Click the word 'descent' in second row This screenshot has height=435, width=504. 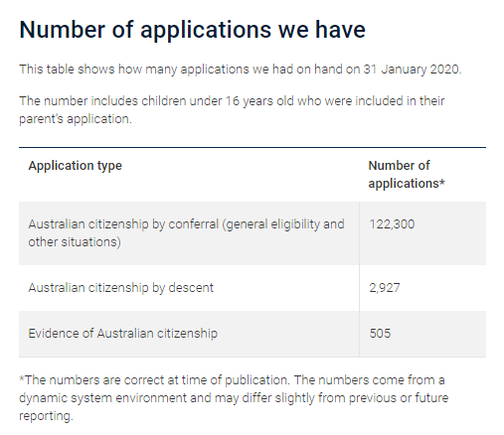point(191,288)
